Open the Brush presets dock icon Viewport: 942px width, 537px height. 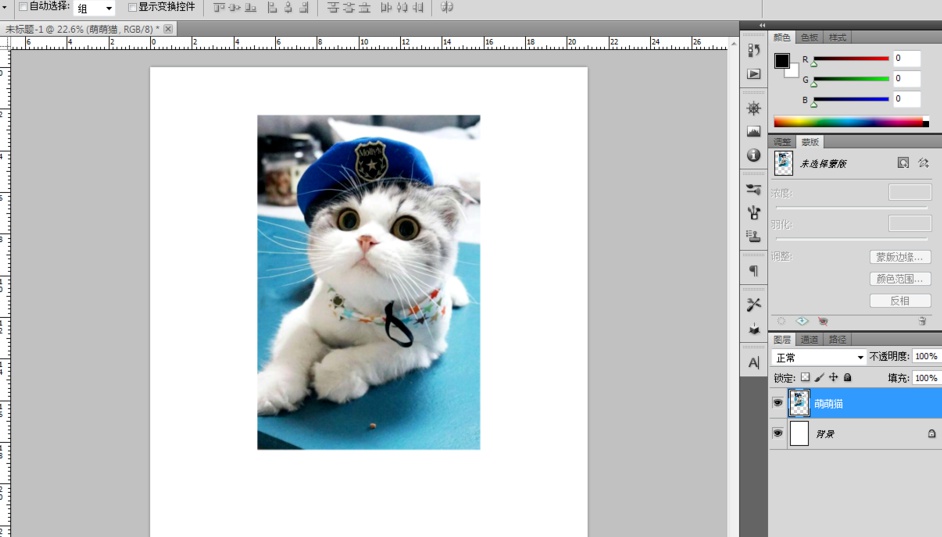tap(753, 189)
